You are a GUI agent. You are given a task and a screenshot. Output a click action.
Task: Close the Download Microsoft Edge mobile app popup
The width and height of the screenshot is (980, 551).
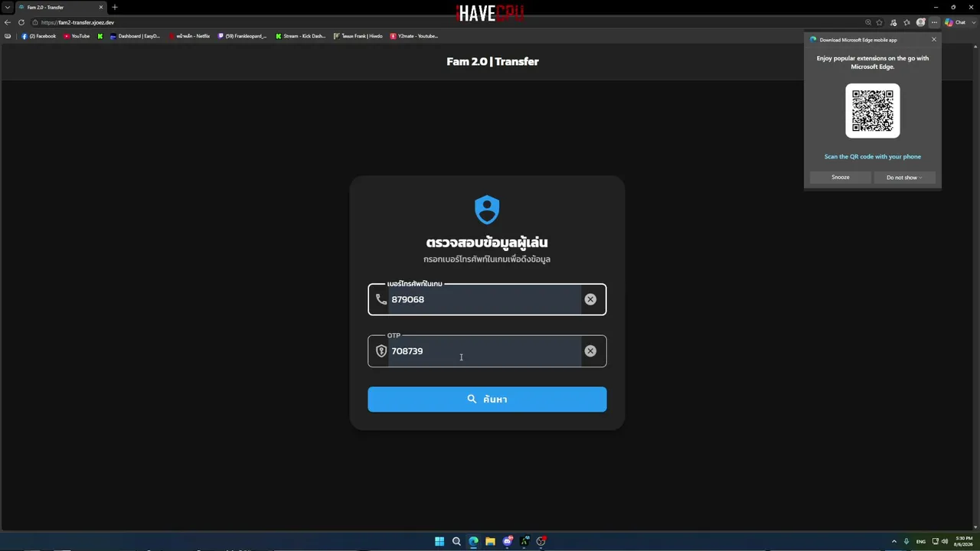click(933, 40)
